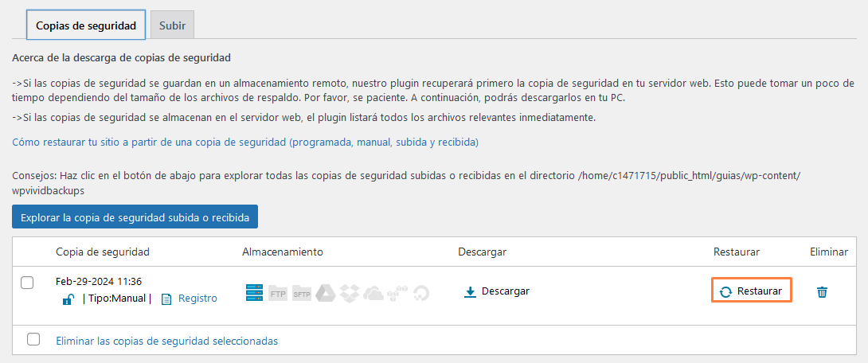Click the Google Drive storage icon
This screenshot has width=868, height=363.
[x=326, y=292]
